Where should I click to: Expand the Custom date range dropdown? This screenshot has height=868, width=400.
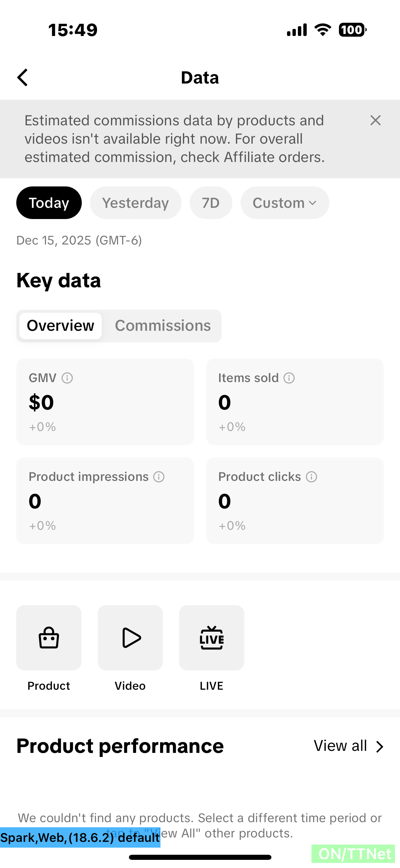285,203
